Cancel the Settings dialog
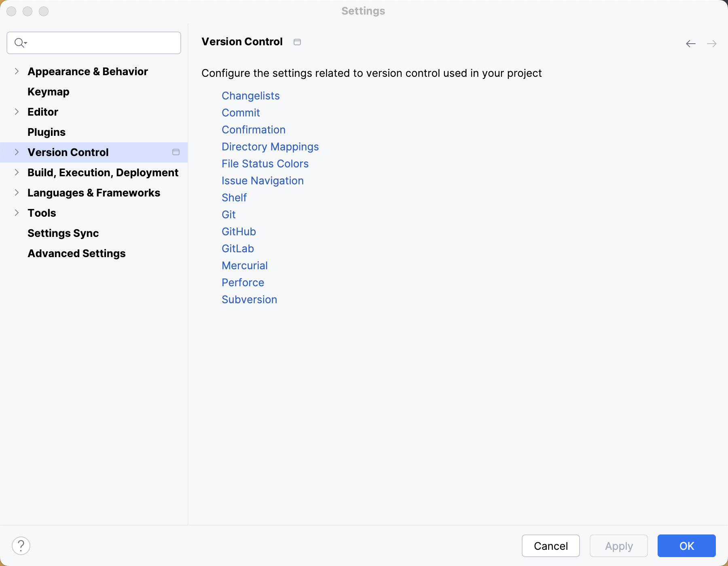This screenshot has height=566, width=728. pos(550,546)
